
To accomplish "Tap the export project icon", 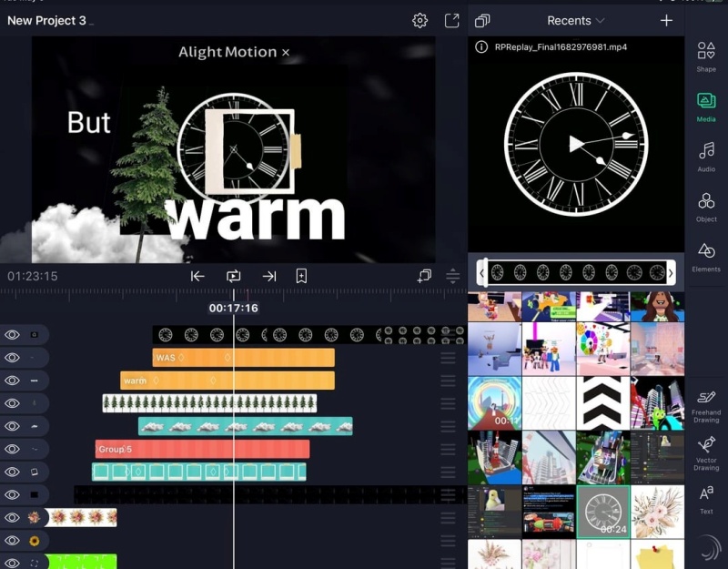I will coord(451,20).
